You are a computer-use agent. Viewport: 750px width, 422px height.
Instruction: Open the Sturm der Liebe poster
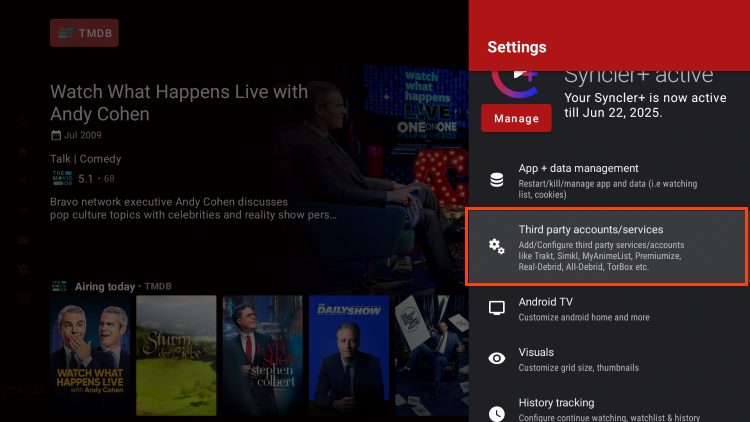176,355
